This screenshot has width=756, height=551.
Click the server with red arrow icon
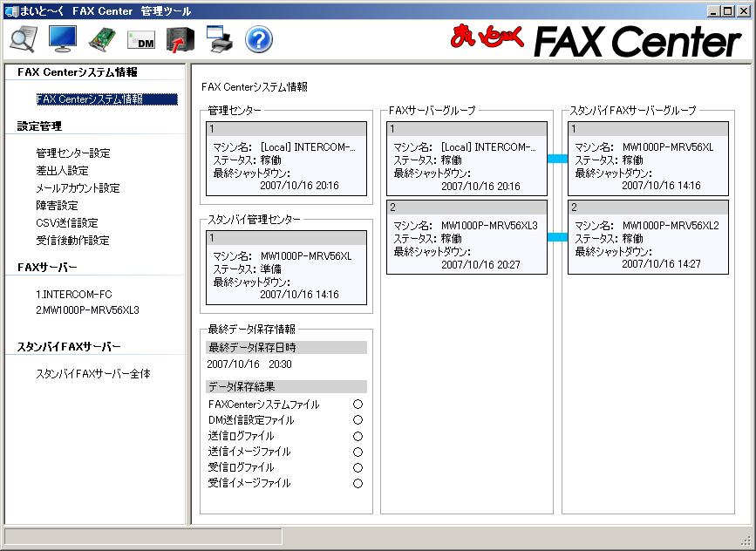pyautogui.click(x=180, y=39)
